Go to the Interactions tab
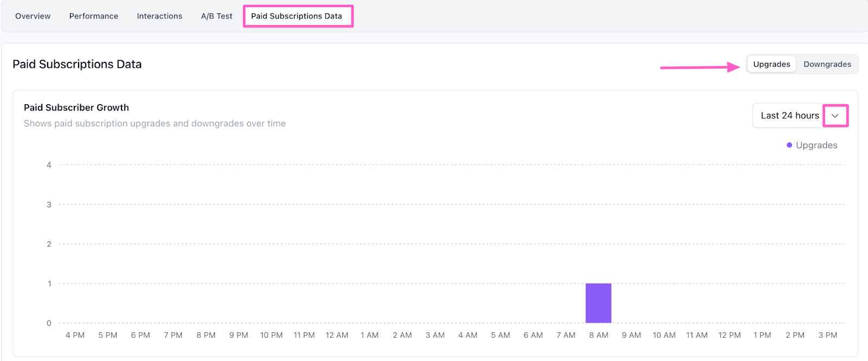 pyautogui.click(x=159, y=16)
